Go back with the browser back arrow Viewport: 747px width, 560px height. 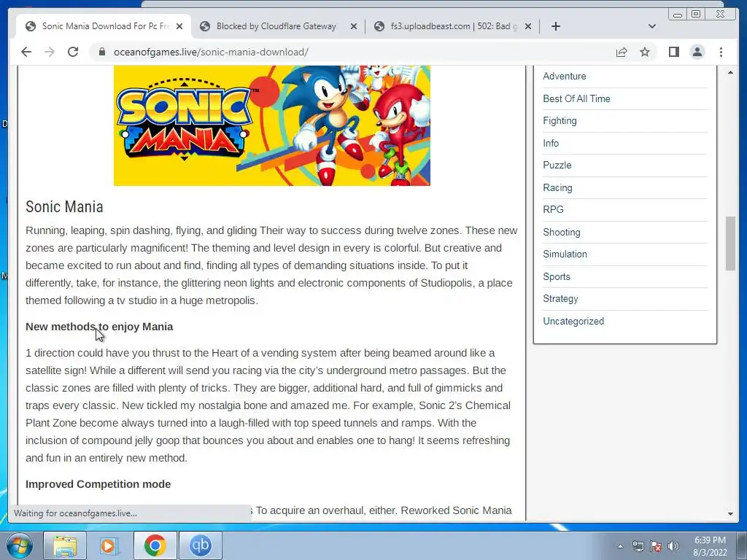(26, 52)
